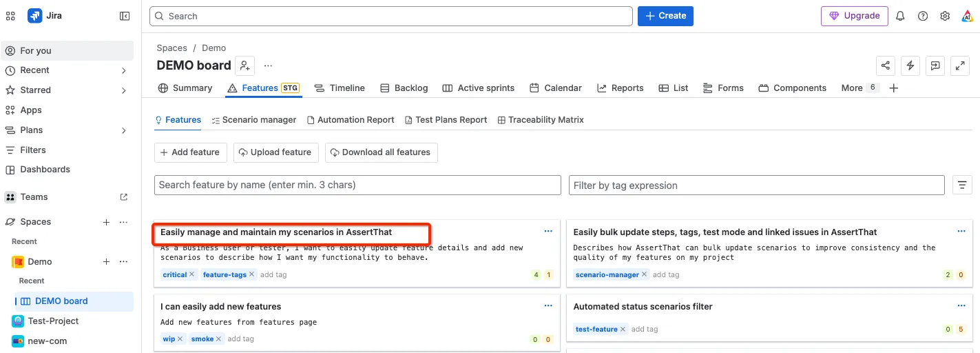The width and height of the screenshot is (980, 353).
Task: Open the Forms tab
Action: click(723, 88)
